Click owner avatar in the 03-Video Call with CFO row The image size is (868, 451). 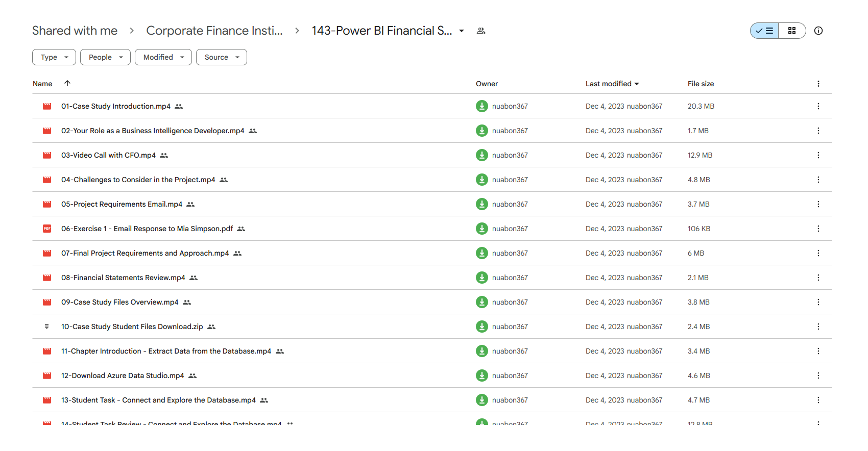tap(482, 155)
